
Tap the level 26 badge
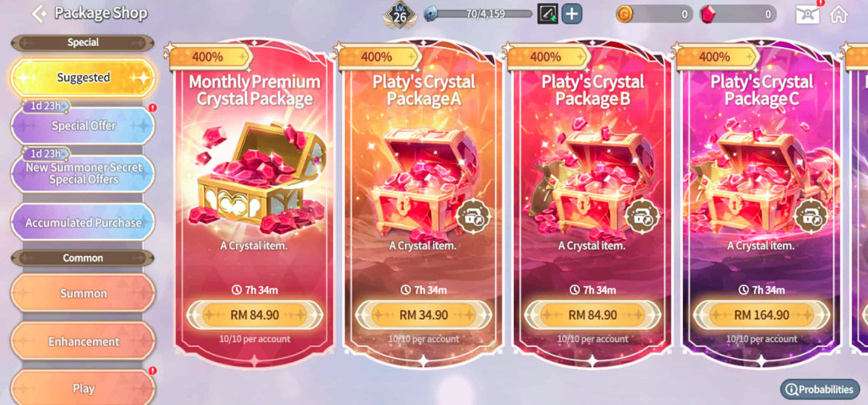click(400, 15)
